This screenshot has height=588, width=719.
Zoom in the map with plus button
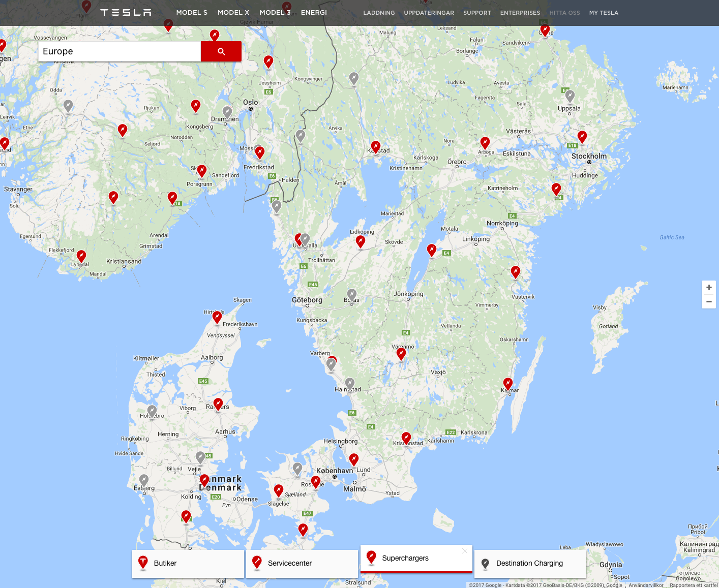click(x=709, y=288)
